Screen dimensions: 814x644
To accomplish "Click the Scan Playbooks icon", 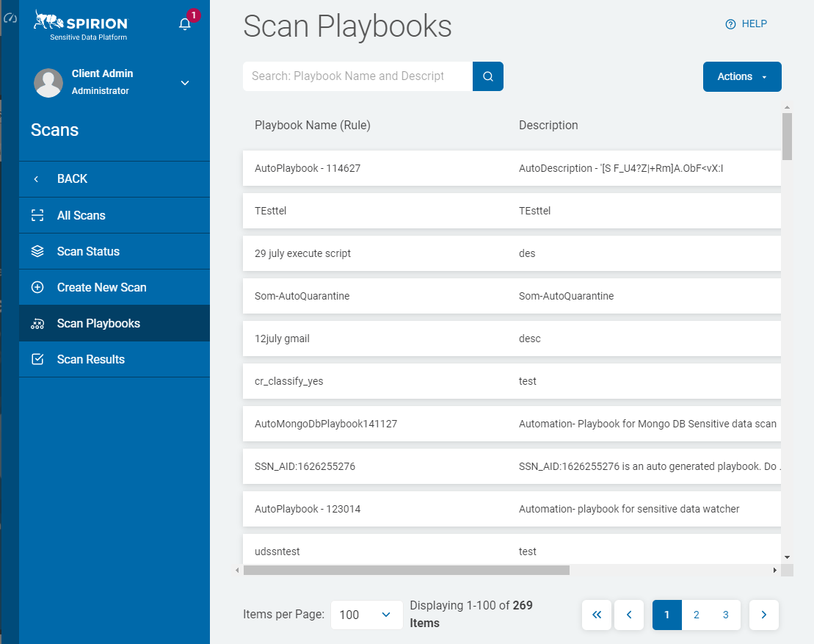I will pyautogui.click(x=37, y=324).
